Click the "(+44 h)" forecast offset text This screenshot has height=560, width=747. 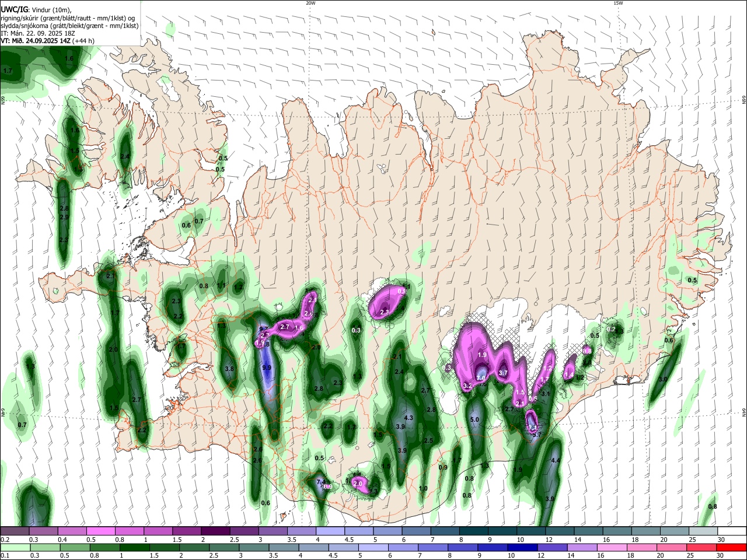pyautogui.click(x=84, y=41)
